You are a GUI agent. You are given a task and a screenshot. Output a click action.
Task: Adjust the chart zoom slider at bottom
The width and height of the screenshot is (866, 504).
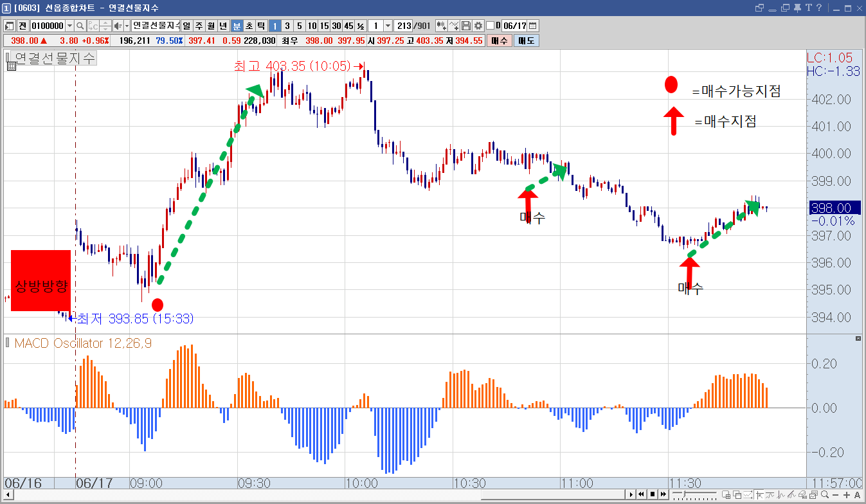tap(694, 494)
